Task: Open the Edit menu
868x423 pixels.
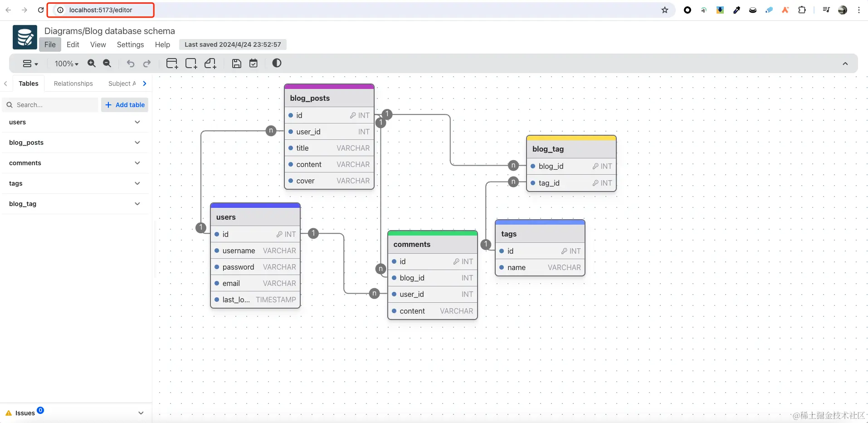Action: click(x=73, y=44)
